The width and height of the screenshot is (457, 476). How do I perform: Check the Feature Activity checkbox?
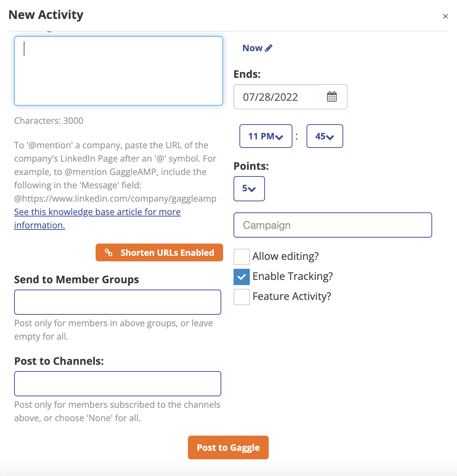click(241, 297)
